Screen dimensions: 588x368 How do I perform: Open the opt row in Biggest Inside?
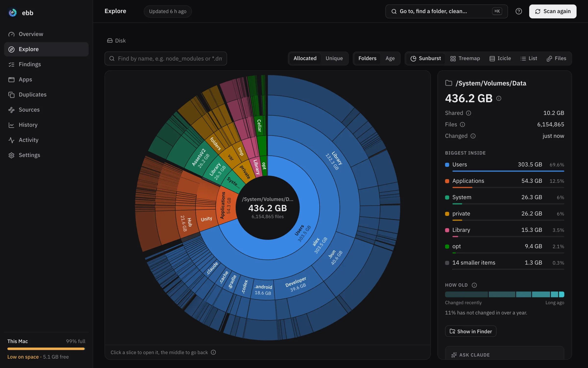tap(504, 248)
